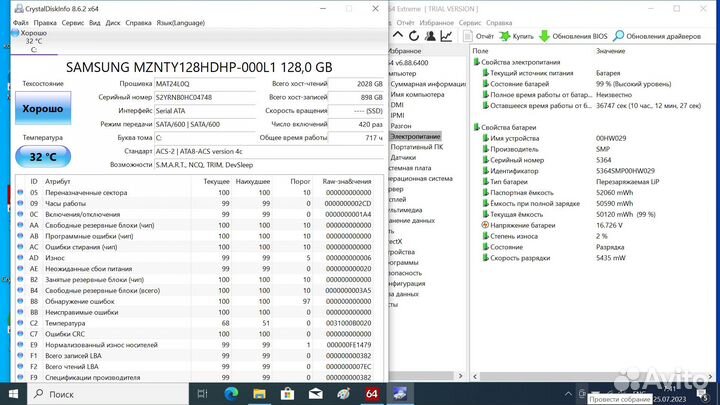Open Microsoft Edge from the taskbar

click(x=231, y=394)
